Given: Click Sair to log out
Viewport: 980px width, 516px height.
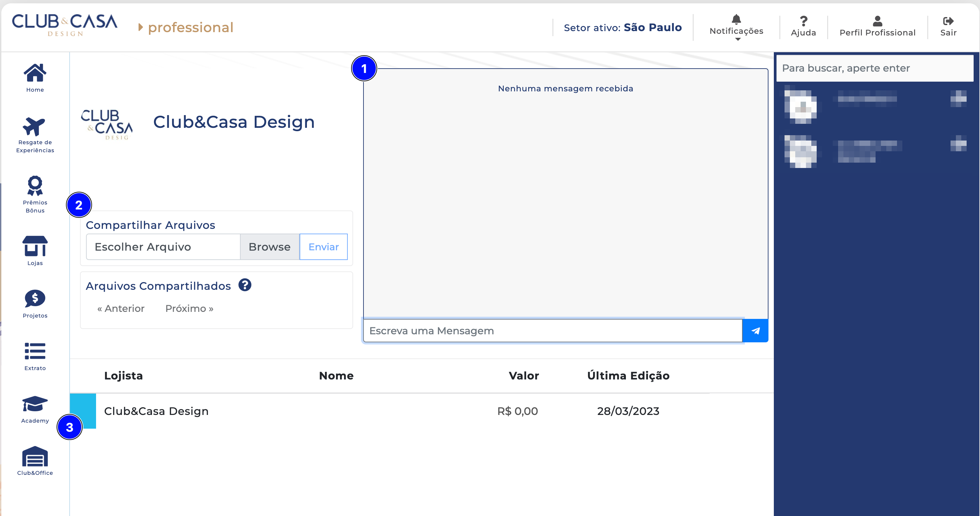Looking at the screenshot, I should pos(949,27).
